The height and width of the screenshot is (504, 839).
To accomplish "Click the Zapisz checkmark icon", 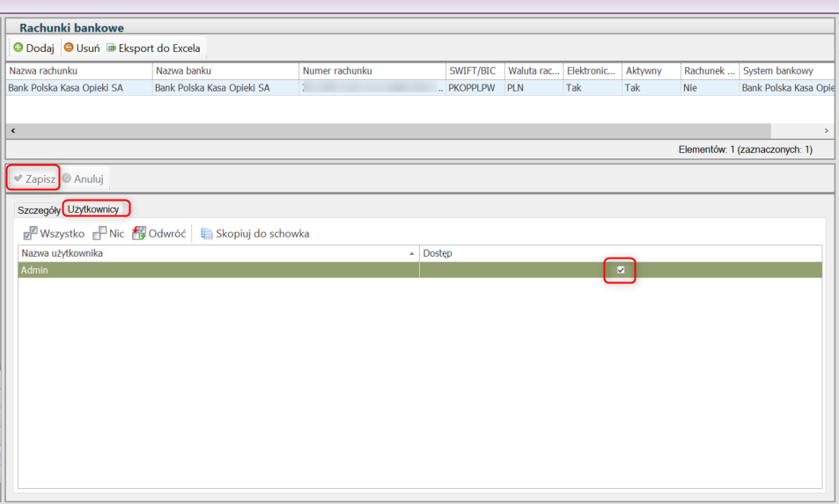I will 18,178.
